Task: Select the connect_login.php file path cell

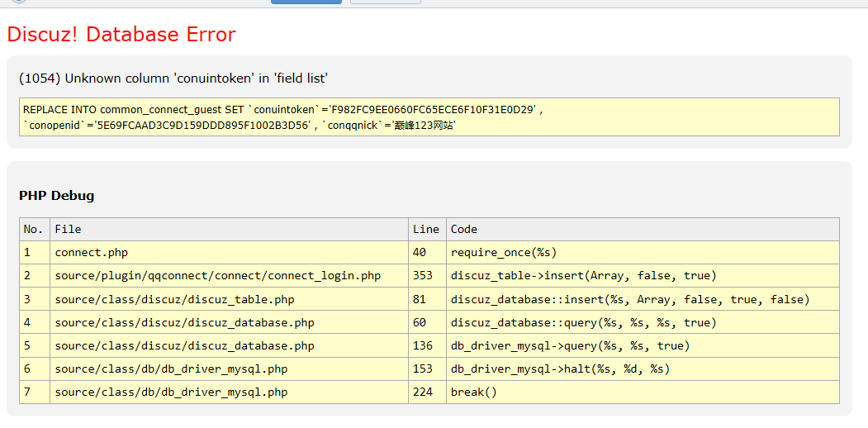Action: [x=217, y=275]
